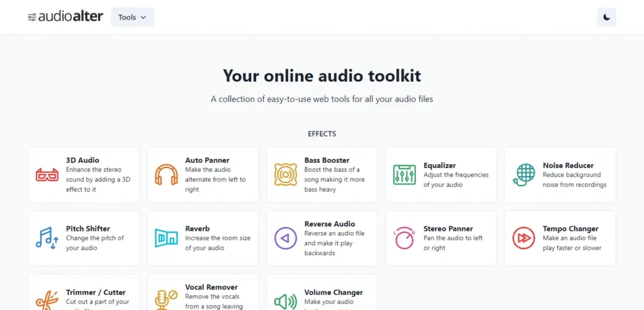
Task: Open the Vocal Remover tool title
Action: coord(211,287)
